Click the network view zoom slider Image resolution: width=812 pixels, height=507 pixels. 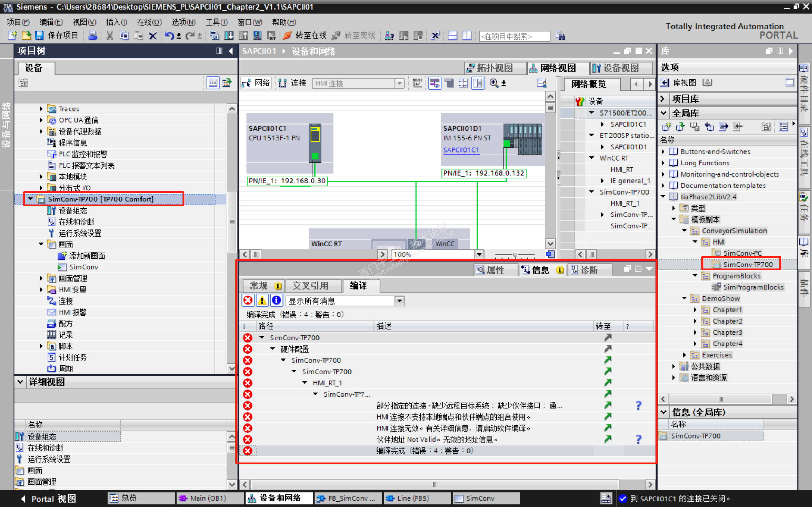click(515, 255)
